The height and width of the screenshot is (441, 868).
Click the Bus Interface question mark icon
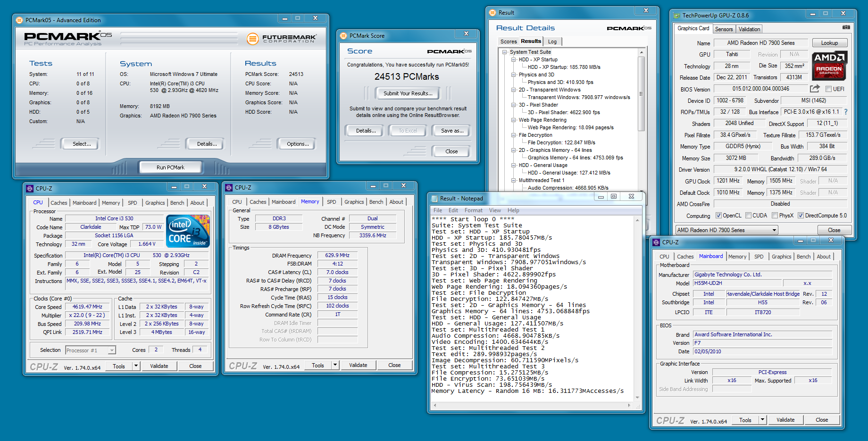[x=846, y=112]
